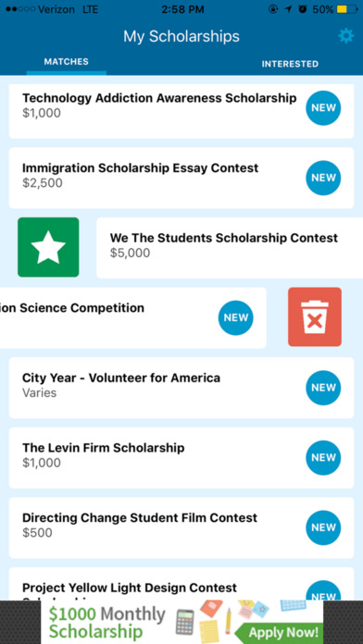363x644 pixels.
Task: Open Directing Change Student Film Contest
Action: pyautogui.click(x=181, y=527)
